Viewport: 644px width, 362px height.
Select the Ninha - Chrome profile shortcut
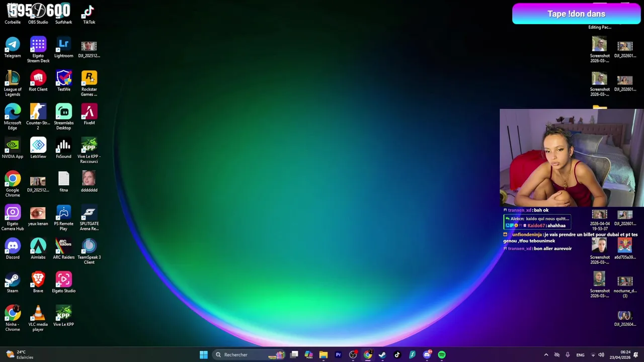[13, 319]
